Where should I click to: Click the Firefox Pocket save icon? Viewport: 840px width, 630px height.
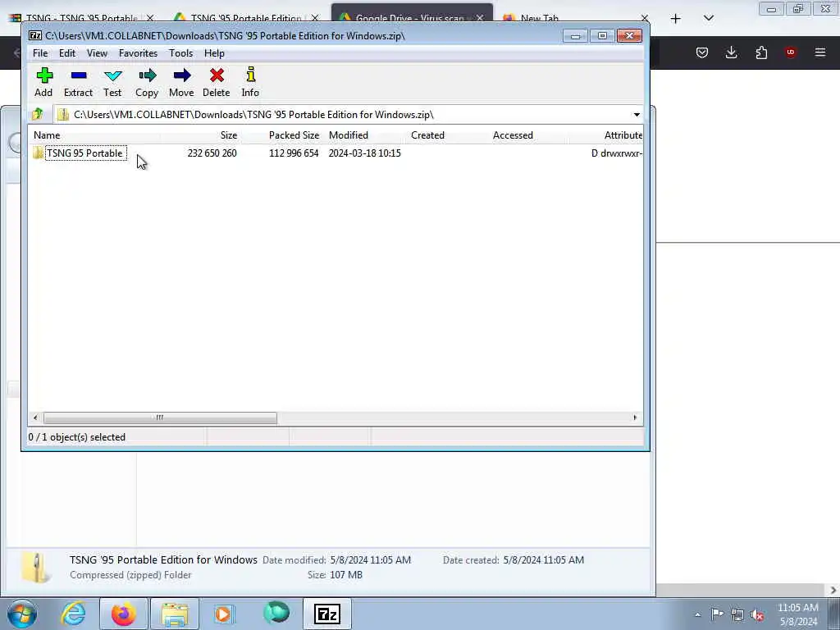[702, 52]
